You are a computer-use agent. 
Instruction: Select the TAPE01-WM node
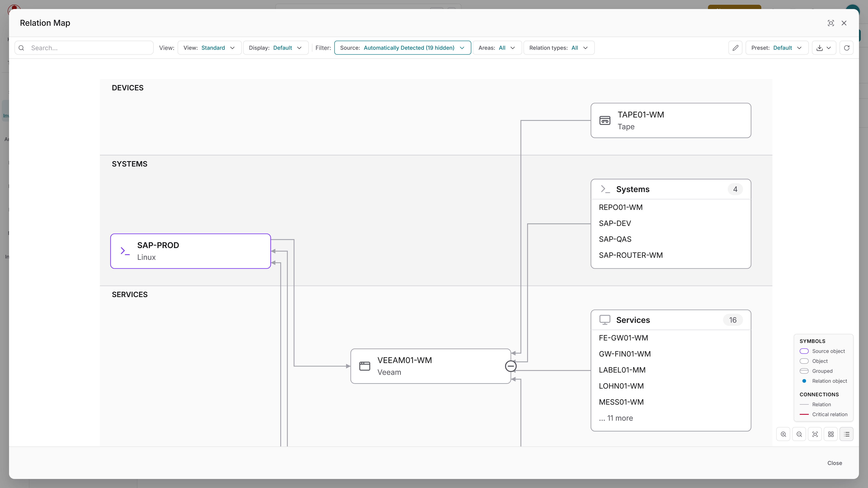click(670, 120)
